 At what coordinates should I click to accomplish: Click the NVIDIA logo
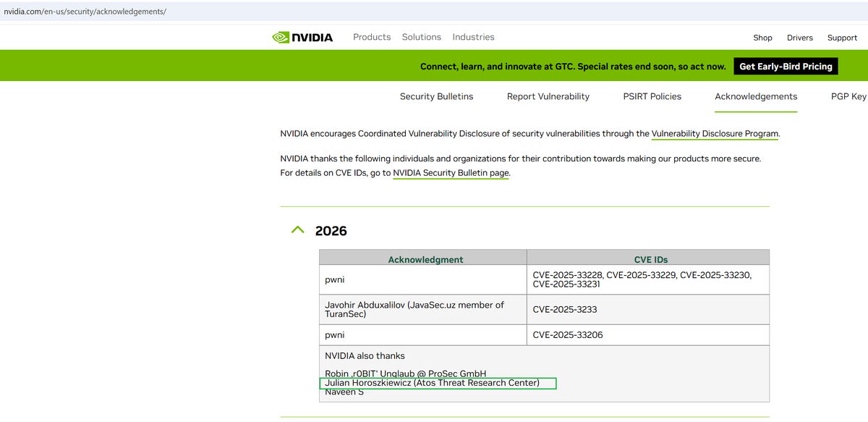[x=302, y=37]
